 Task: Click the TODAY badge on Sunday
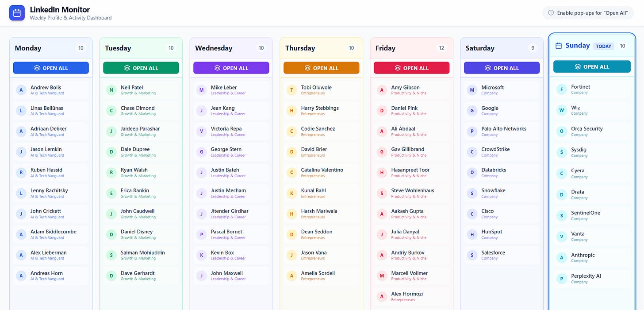click(603, 46)
